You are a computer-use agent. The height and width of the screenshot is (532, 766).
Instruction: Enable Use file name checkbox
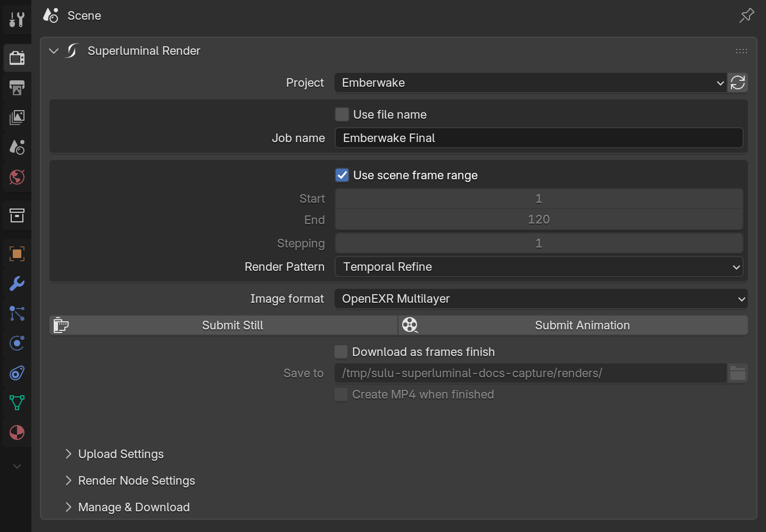click(x=342, y=114)
